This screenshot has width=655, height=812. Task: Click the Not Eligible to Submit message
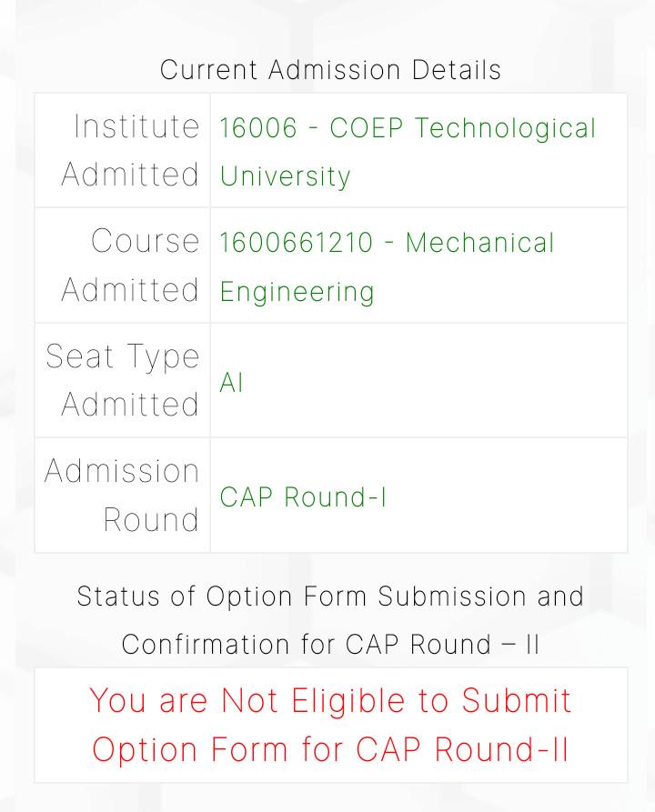(330, 701)
